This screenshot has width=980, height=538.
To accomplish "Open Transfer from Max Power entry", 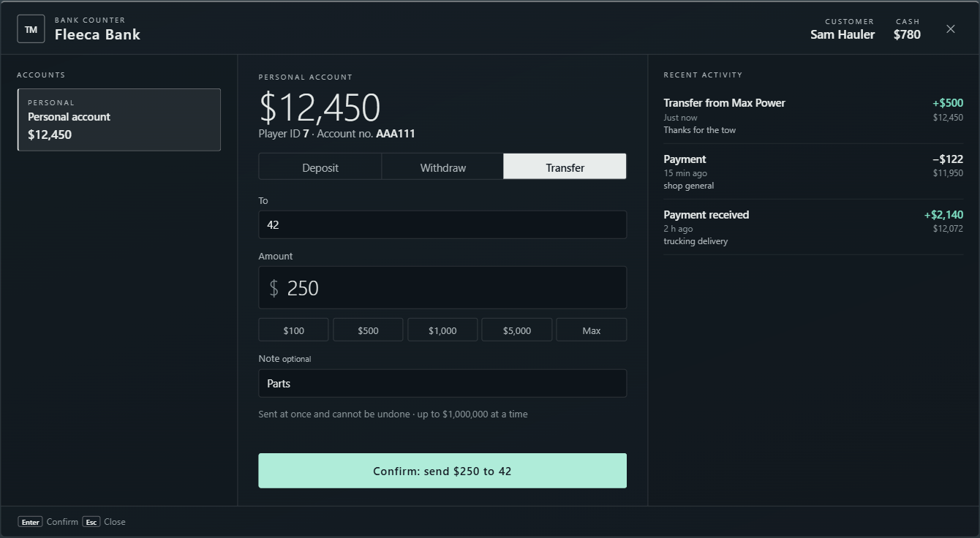I will (x=813, y=115).
